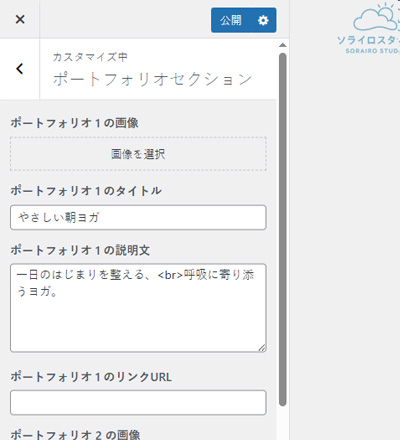
Task: Click the ポートフォリオセクション heading
Action: tap(152, 79)
